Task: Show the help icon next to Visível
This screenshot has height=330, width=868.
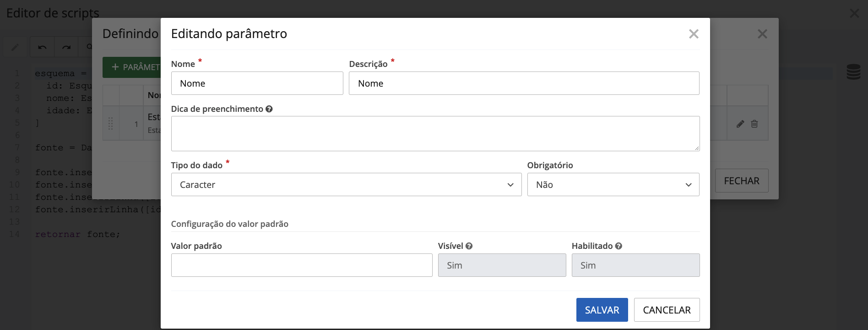Action: (x=469, y=246)
